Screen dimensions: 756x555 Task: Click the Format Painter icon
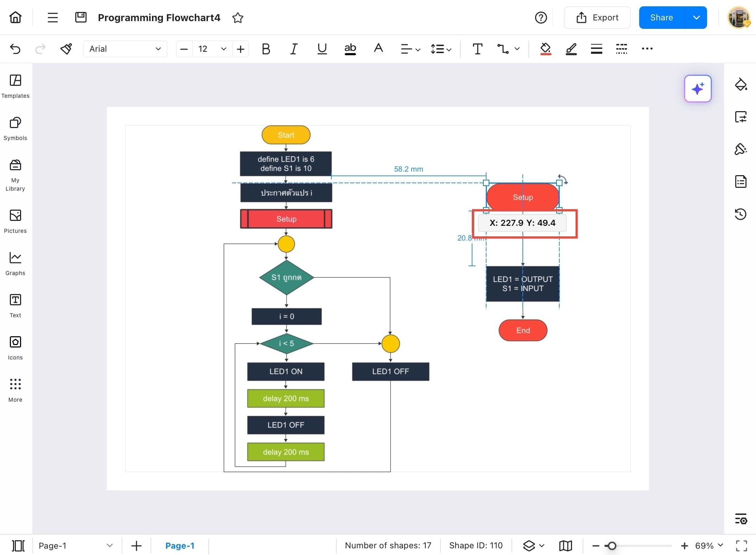(x=66, y=49)
